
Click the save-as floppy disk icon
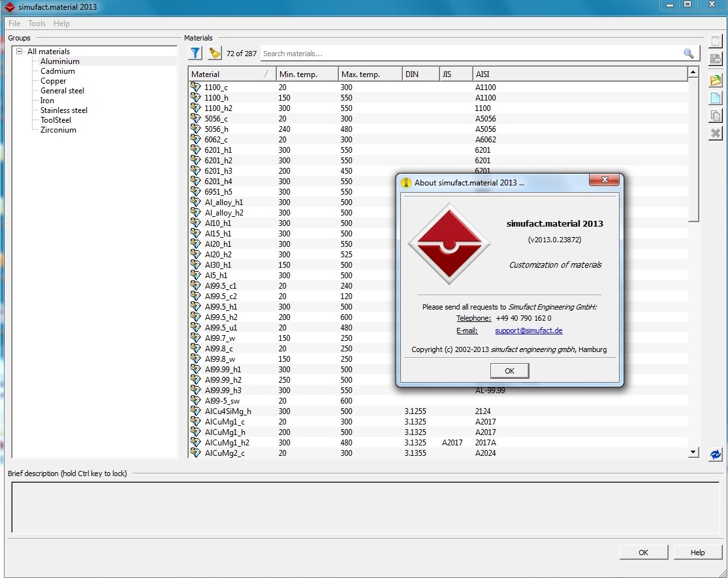coord(716,59)
